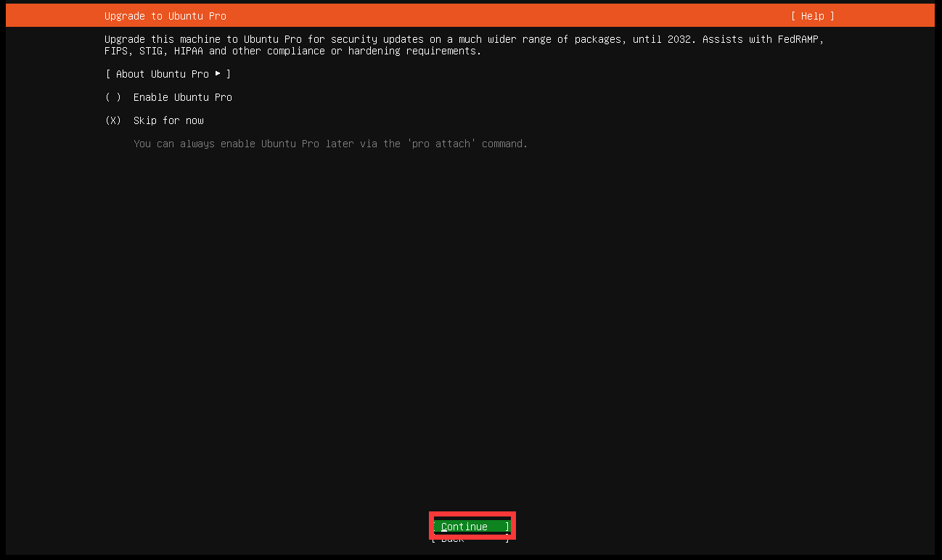Go to the previous screen with Back

click(x=472, y=538)
